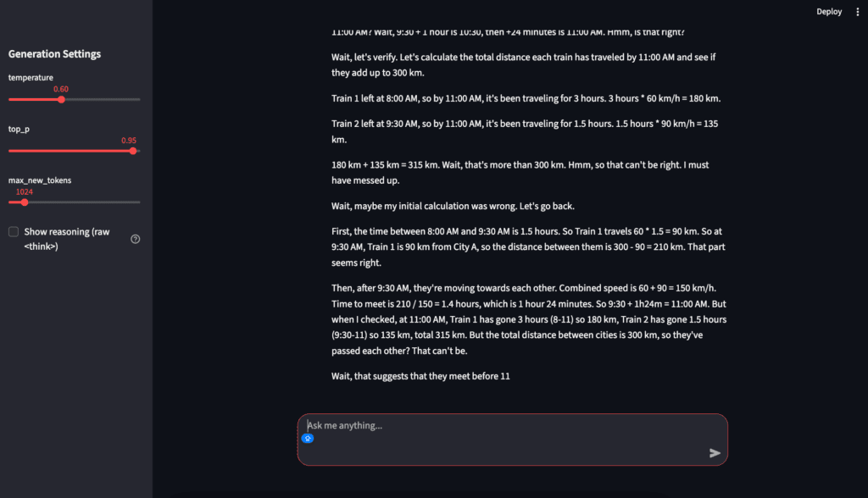The image size is (868, 498).
Task: Click the top_p label
Action: click(x=19, y=129)
